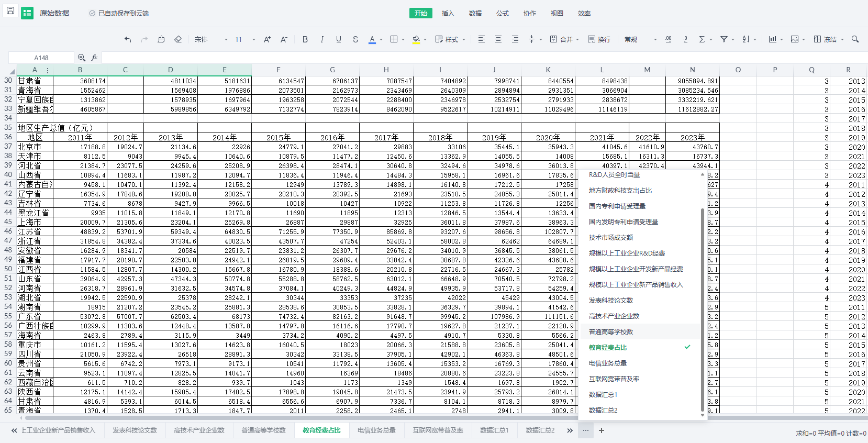The width and height of the screenshot is (868, 443).
Task: Increase font size with A+ icon
Action: [267, 39]
